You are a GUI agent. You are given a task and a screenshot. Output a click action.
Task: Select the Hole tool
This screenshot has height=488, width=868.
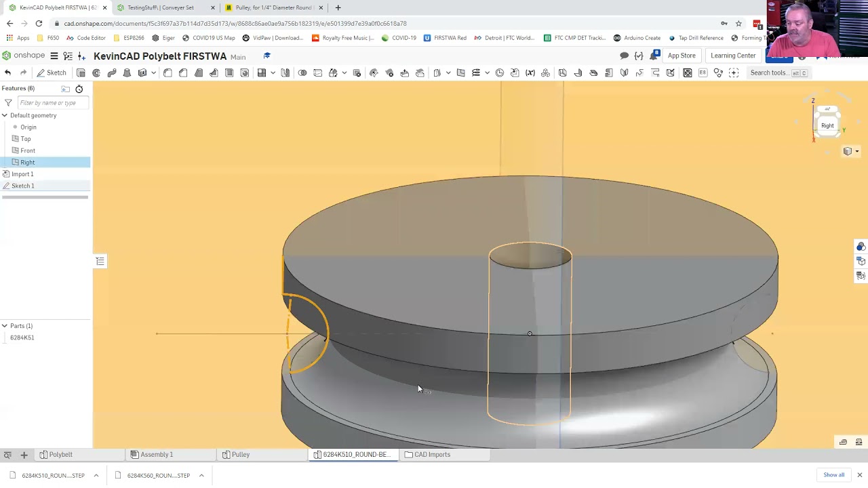(245, 73)
